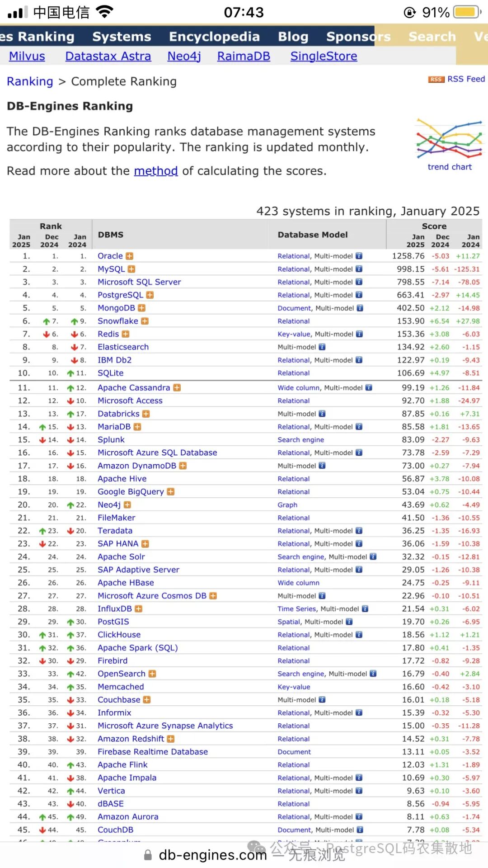The height and width of the screenshot is (868, 488).
Task: Open the detail plus icon beside MySQL
Action: 131,269
